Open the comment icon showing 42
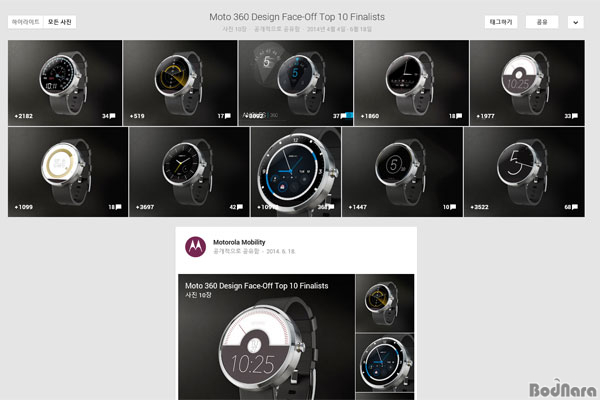 point(240,207)
